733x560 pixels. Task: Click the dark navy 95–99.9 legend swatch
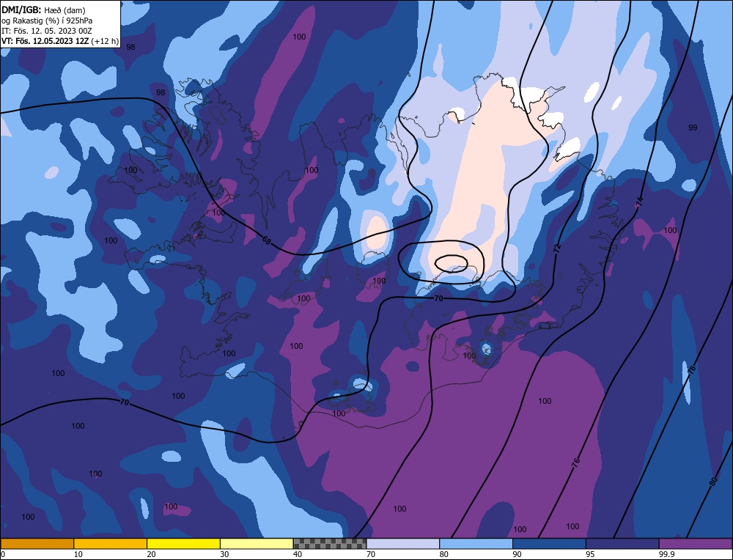coord(622,543)
